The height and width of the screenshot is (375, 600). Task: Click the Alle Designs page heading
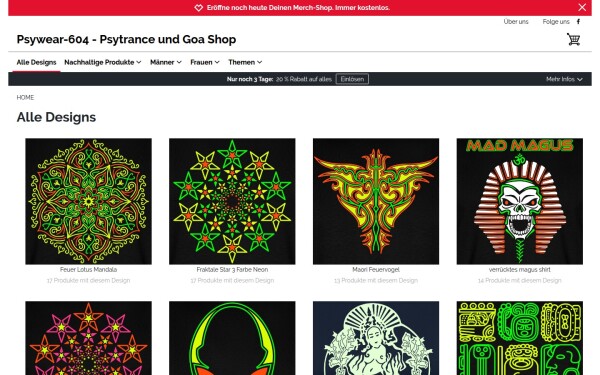pos(56,117)
